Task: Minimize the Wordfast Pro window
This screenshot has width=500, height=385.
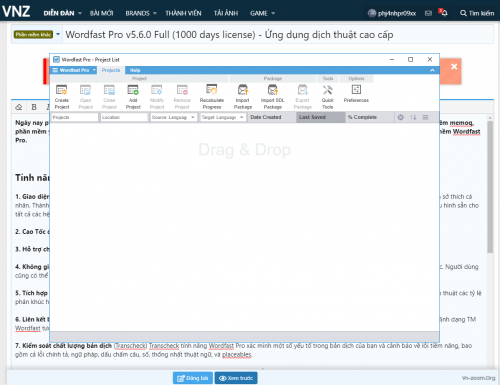Action: pyautogui.click(x=392, y=59)
